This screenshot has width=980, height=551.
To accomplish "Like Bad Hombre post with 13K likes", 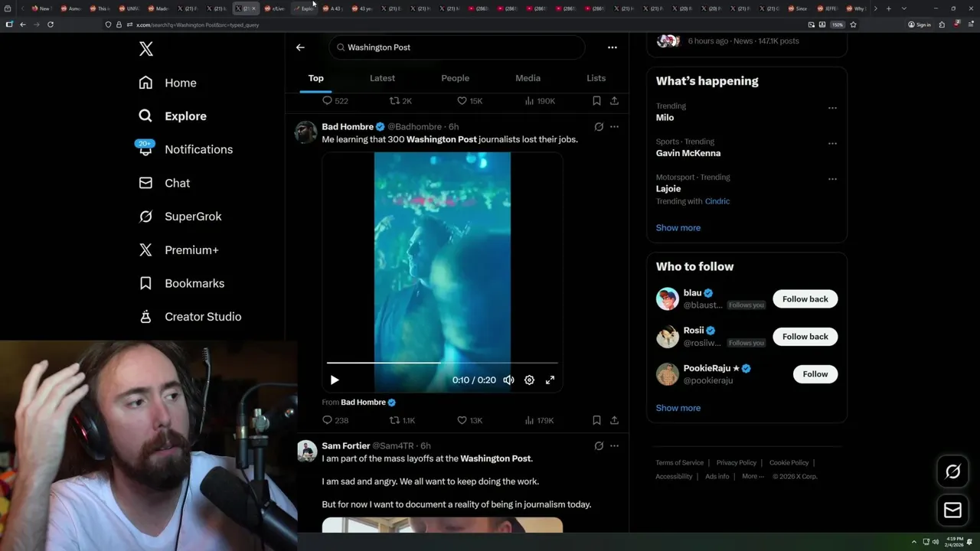I will pyautogui.click(x=469, y=420).
